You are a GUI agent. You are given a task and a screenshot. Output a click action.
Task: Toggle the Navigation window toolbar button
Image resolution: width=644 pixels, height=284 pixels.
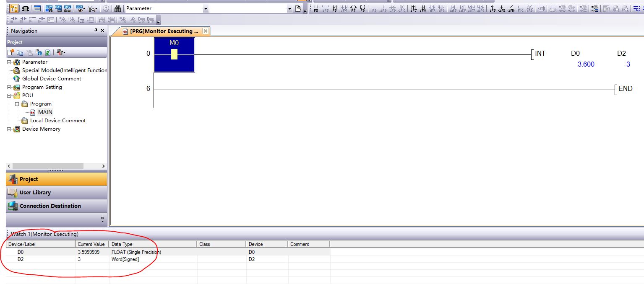pyautogui.click(x=14, y=8)
